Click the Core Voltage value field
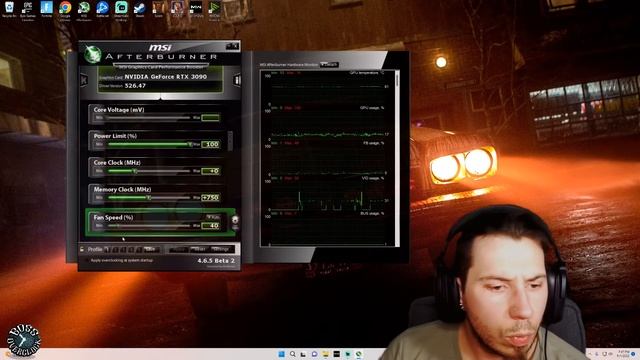This screenshot has width=640, height=360. pyautogui.click(x=211, y=118)
